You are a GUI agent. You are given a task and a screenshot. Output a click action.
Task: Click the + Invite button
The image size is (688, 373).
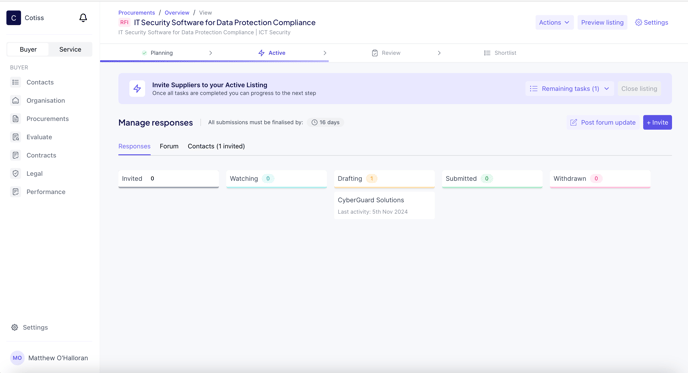[x=657, y=122]
